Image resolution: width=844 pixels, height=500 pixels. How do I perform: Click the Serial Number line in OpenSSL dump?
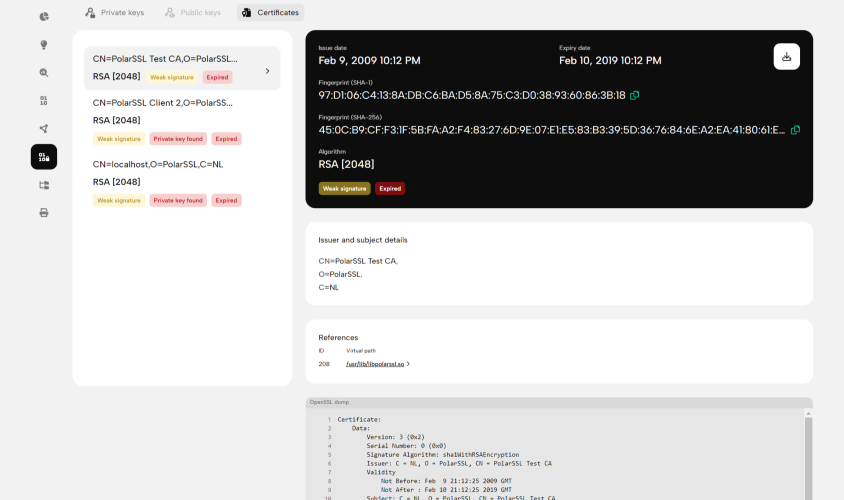[406, 446]
